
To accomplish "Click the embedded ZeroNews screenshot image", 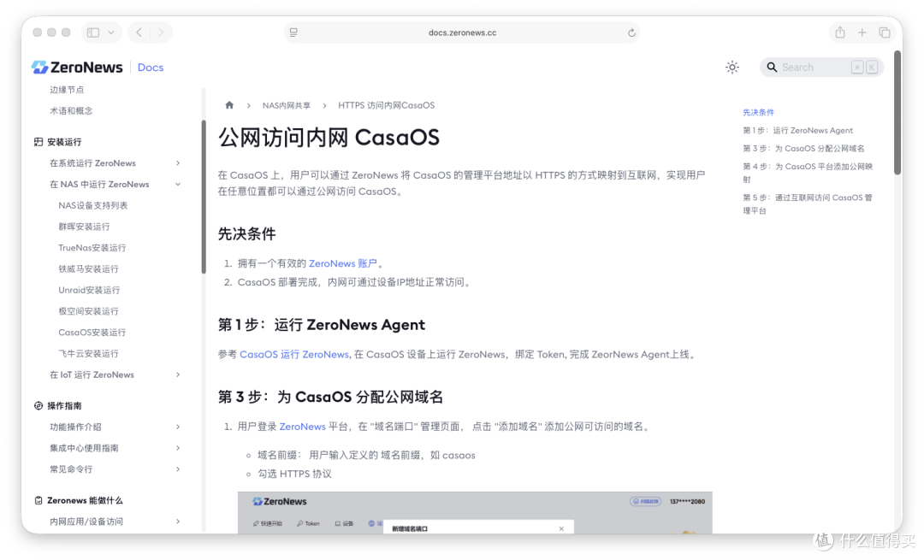I will coord(475,513).
